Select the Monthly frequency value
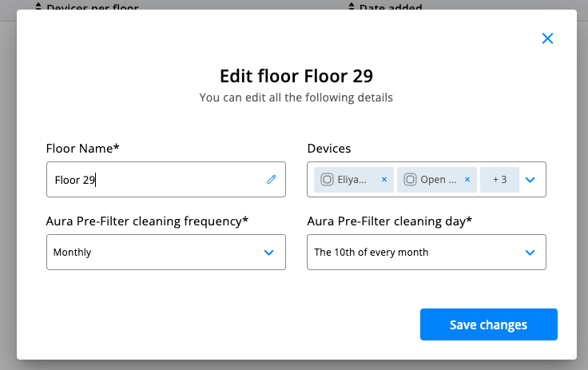 72,253
